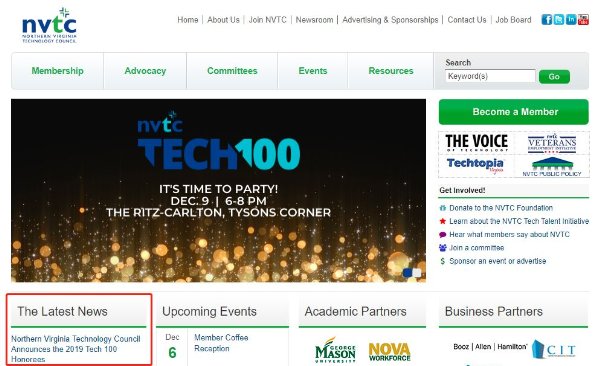Open Advertising & Sponsorships page
The width and height of the screenshot is (602, 366).
point(390,20)
